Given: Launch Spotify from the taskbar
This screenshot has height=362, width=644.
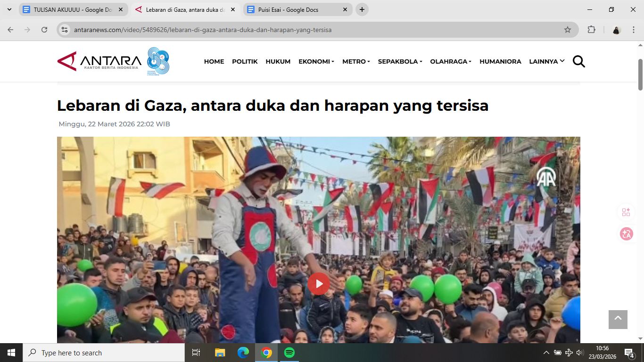Looking at the screenshot, I should pos(289,353).
